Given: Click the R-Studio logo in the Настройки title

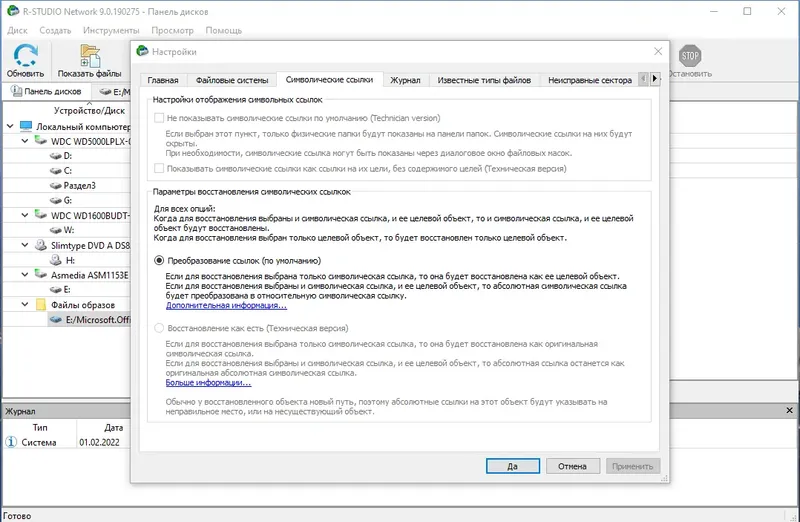Looking at the screenshot, I should click(x=143, y=51).
